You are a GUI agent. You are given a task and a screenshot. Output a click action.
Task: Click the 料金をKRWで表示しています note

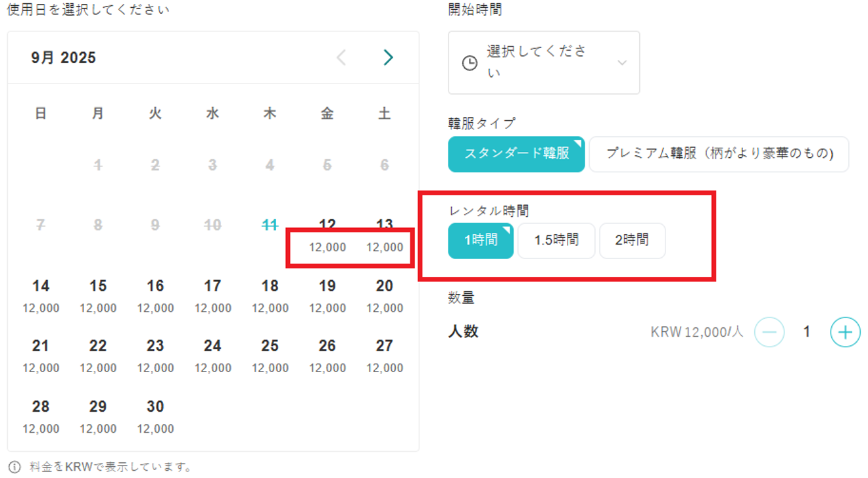coord(110,467)
